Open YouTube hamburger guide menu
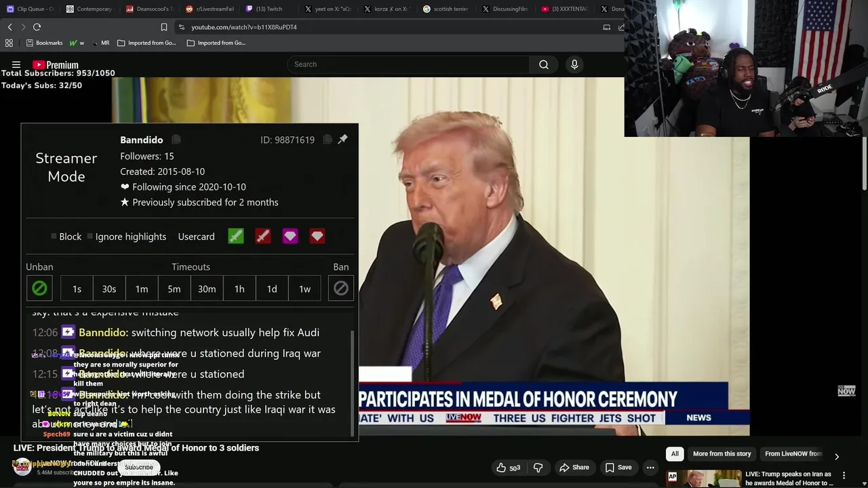This screenshot has height=488, width=868. point(16,64)
